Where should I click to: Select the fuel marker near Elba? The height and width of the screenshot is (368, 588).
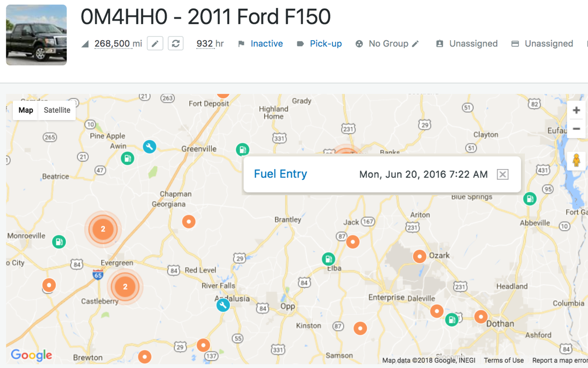(x=328, y=259)
